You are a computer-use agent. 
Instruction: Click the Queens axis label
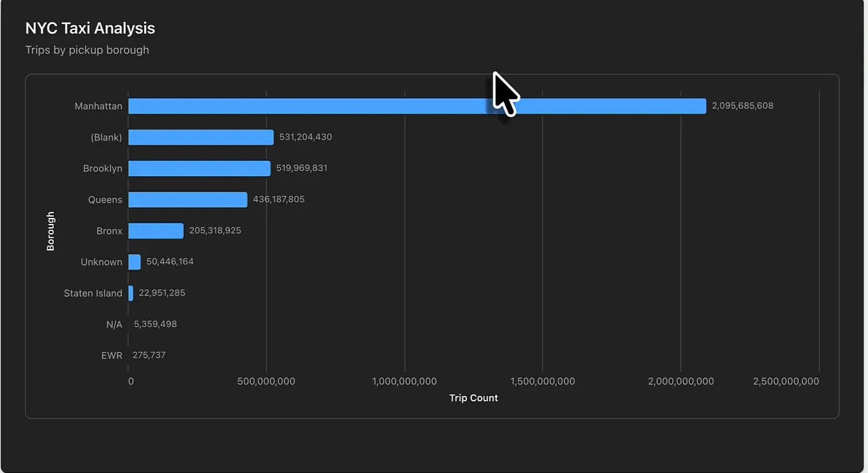pos(106,199)
